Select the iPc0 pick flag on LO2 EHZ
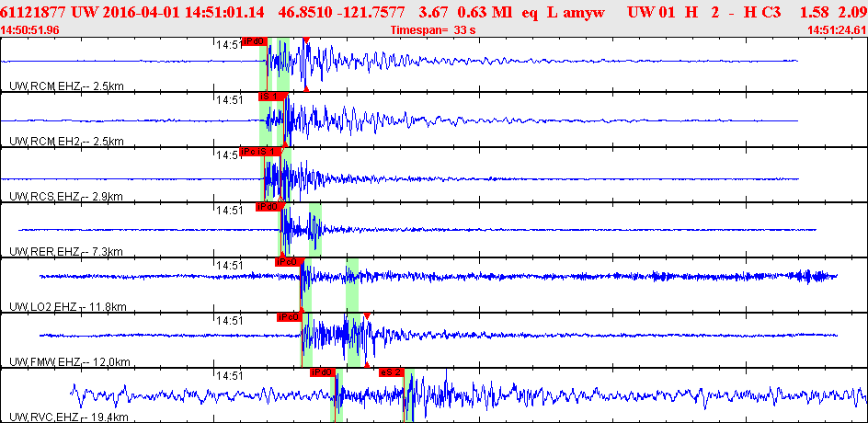Screen dimensions: 868x423 [x=288, y=262]
